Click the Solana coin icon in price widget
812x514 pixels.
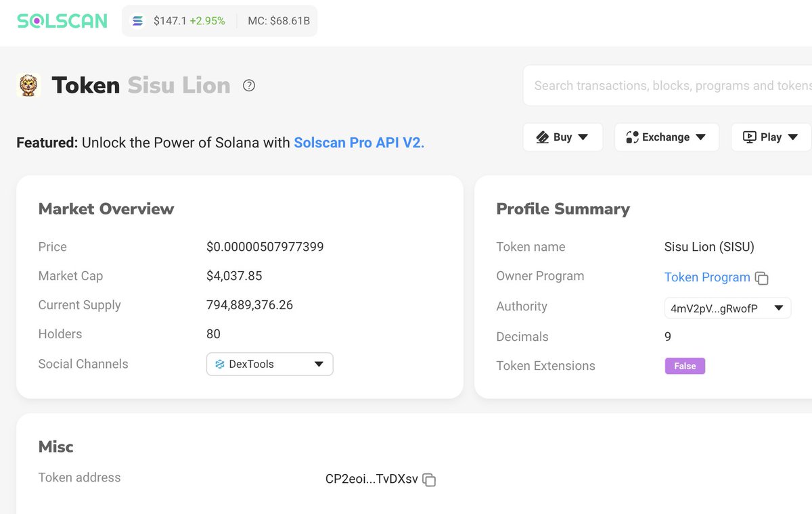click(138, 21)
